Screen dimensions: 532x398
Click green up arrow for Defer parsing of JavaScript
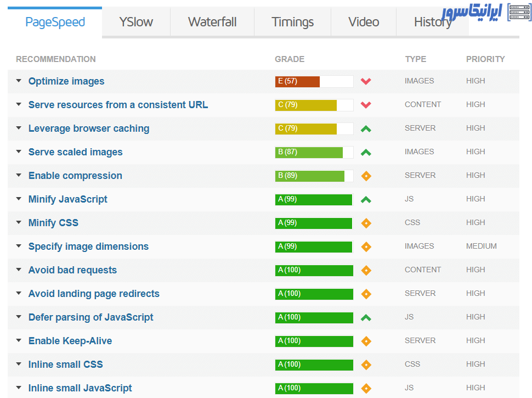pyautogui.click(x=366, y=317)
